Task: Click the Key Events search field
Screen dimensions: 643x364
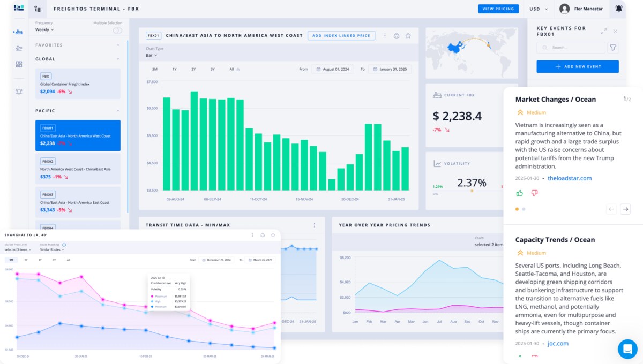Action: 571,48
